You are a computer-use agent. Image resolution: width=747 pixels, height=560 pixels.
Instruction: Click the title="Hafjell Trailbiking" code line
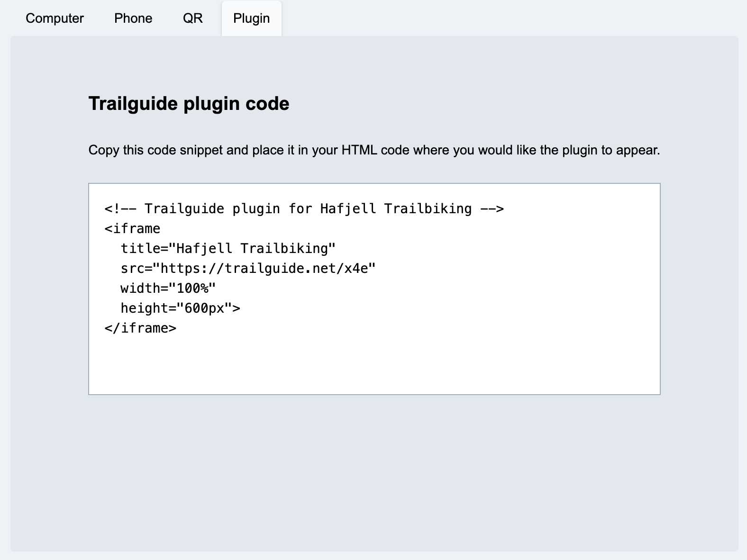click(228, 249)
